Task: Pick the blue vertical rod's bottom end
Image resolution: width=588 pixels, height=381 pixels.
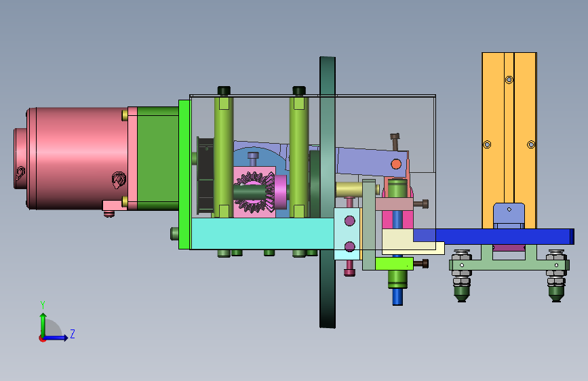Action: pos(397,297)
